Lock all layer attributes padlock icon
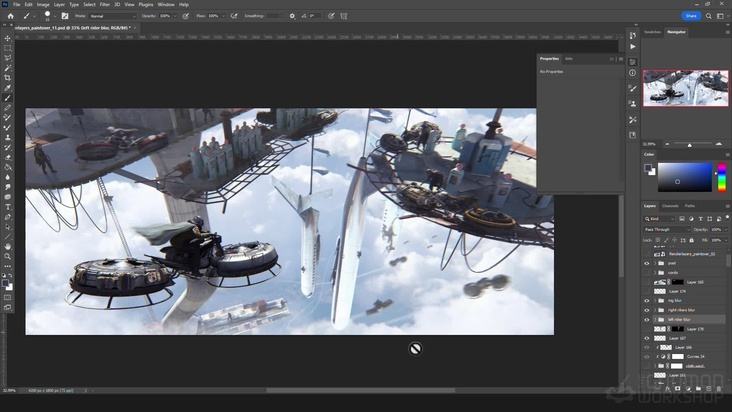732x412 pixels. 691,240
